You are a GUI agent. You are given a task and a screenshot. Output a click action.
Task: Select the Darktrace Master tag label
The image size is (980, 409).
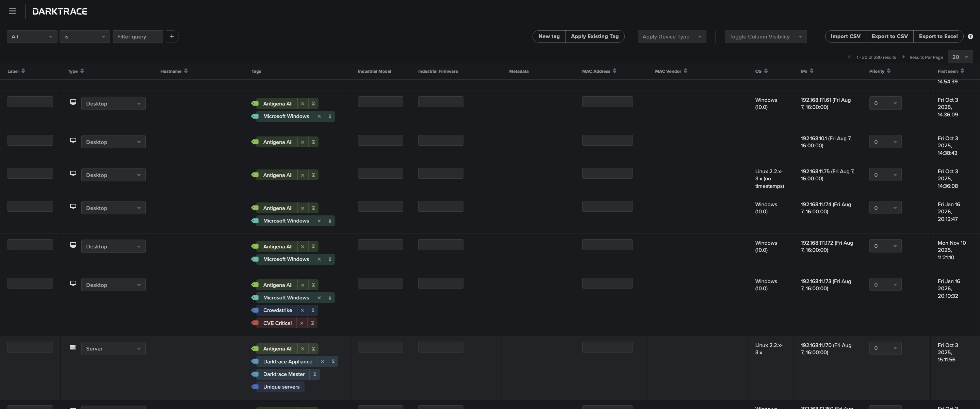click(x=284, y=374)
